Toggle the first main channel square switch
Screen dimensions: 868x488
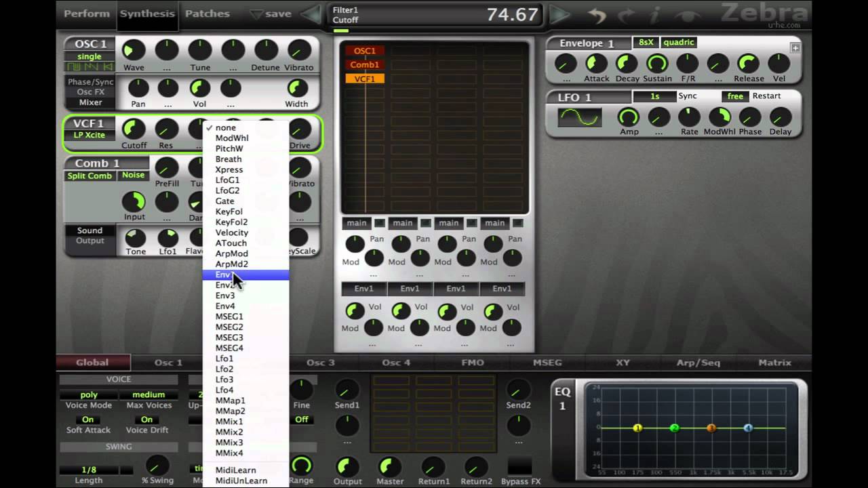pyautogui.click(x=379, y=223)
